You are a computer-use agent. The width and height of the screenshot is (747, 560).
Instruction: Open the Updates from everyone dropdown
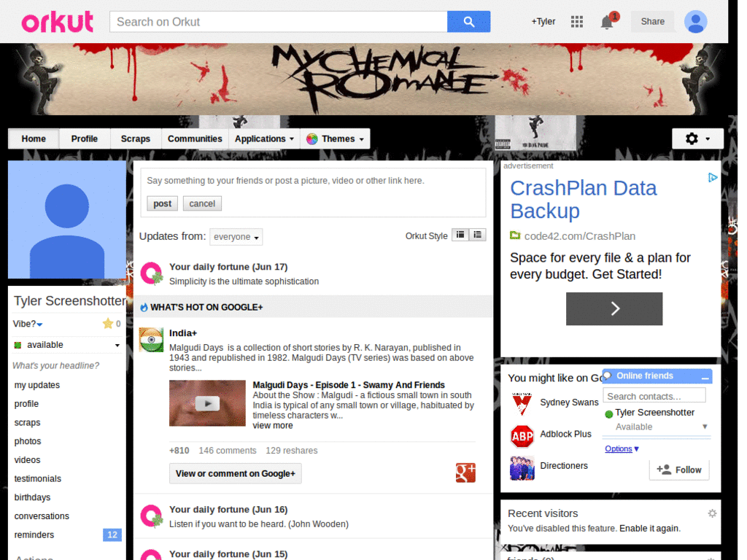236,237
